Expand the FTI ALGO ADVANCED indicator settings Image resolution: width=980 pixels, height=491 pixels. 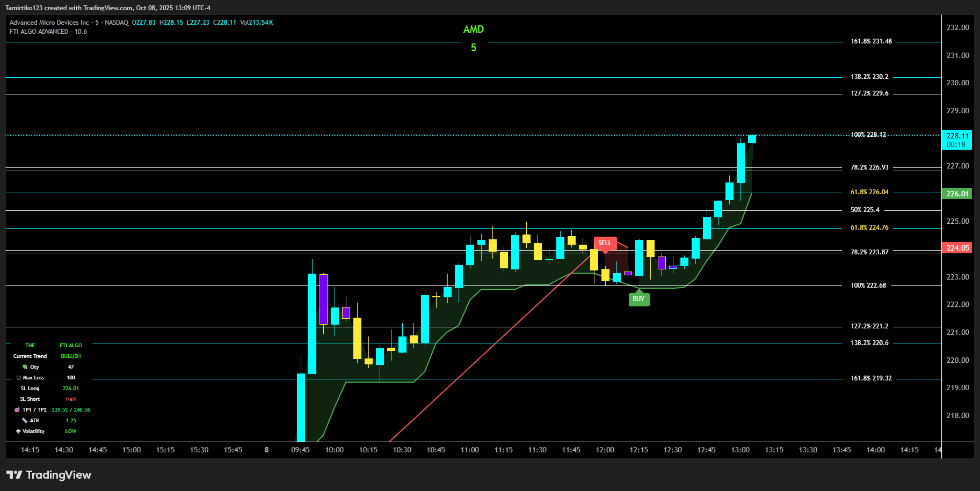coord(48,31)
